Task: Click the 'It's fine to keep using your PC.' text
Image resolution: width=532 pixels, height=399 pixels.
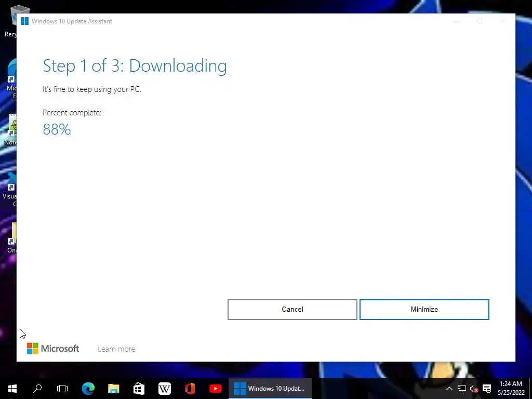Action: coord(91,89)
